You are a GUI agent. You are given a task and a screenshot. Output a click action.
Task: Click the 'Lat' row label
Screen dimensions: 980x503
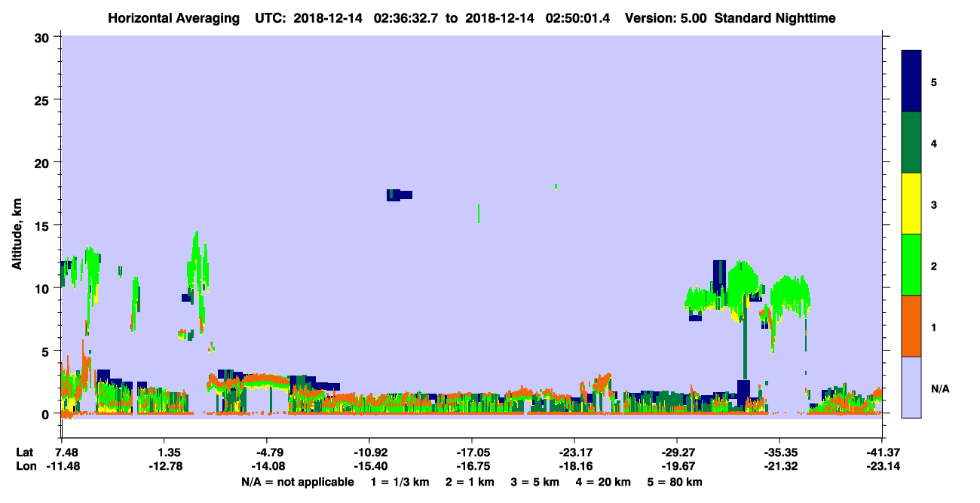(25, 452)
